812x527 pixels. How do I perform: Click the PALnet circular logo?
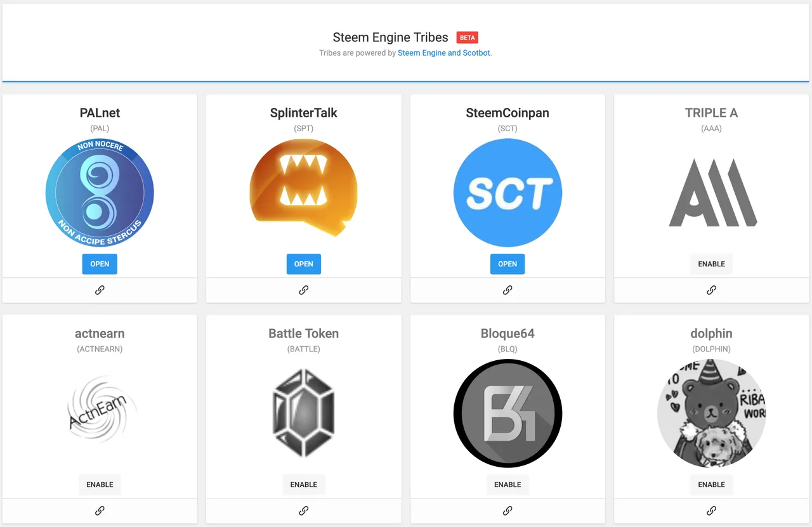(100, 193)
